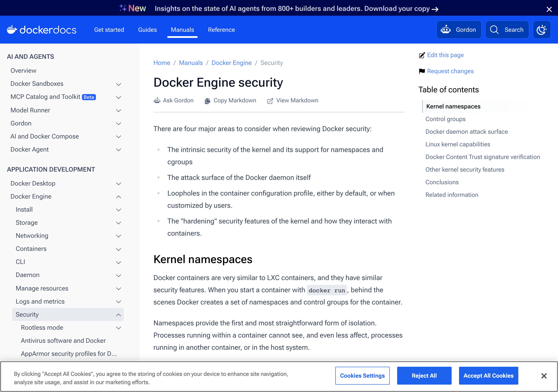Jump to Conclusions section
Image resolution: width=558 pixels, height=392 pixels.
pos(442,182)
